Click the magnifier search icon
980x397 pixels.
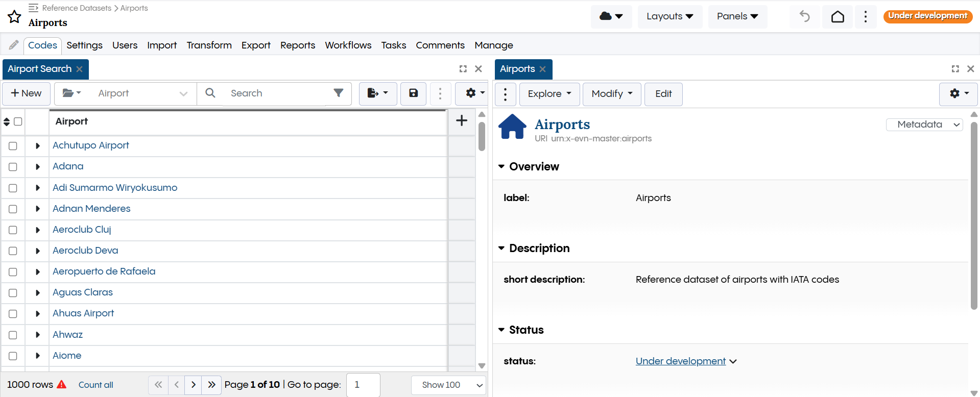tap(210, 93)
